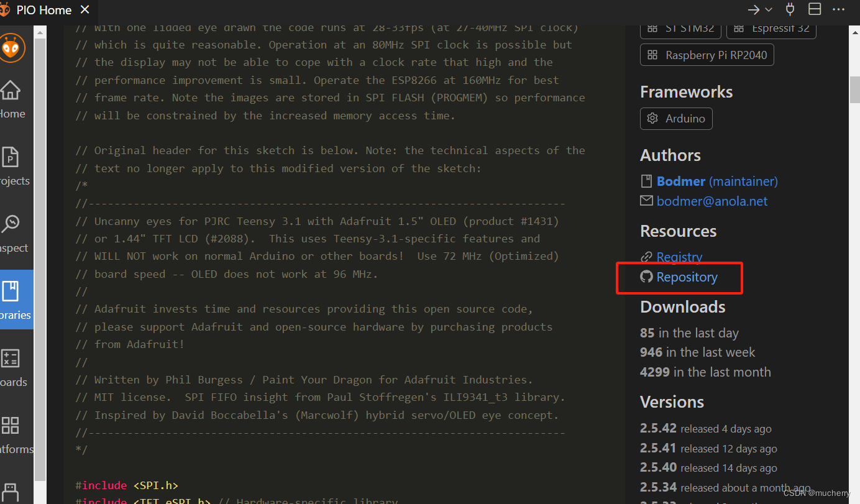Click the book icon beside Bodmer
This screenshot has height=504, width=860.
click(647, 181)
